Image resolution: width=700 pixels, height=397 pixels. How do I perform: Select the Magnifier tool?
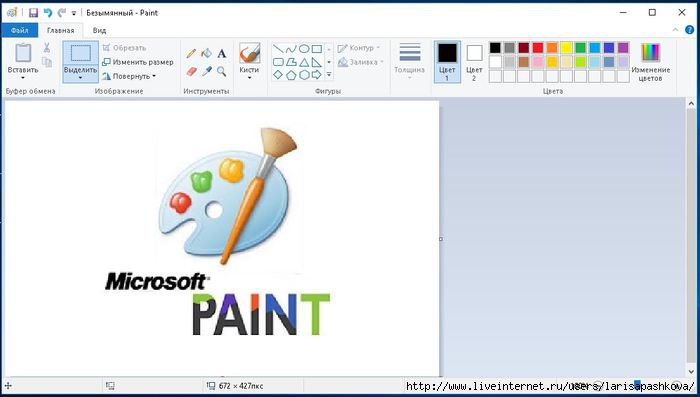(221, 71)
